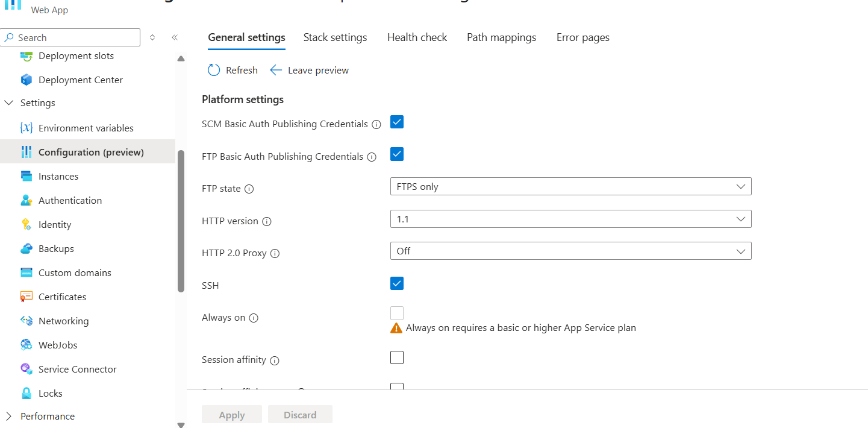Expand the Performance section in sidebar
The width and height of the screenshot is (868, 428).
[9, 416]
